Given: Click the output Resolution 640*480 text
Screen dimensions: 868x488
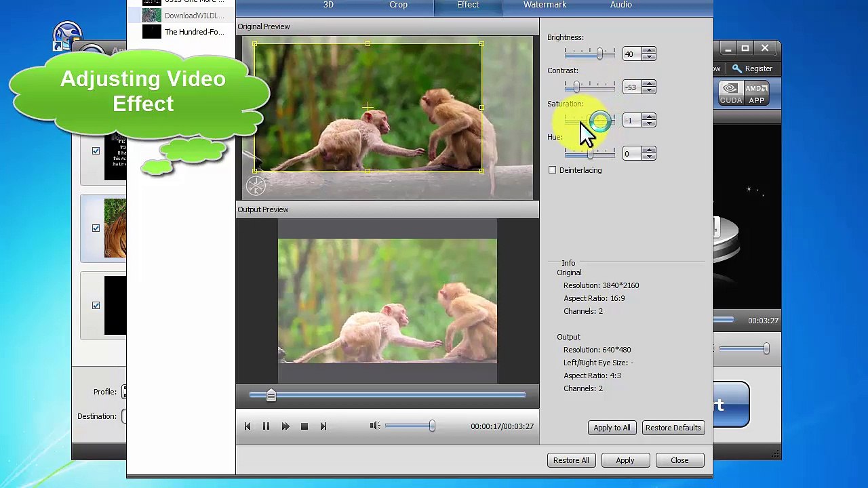Looking at the screenshot, I should pos(597,350).
